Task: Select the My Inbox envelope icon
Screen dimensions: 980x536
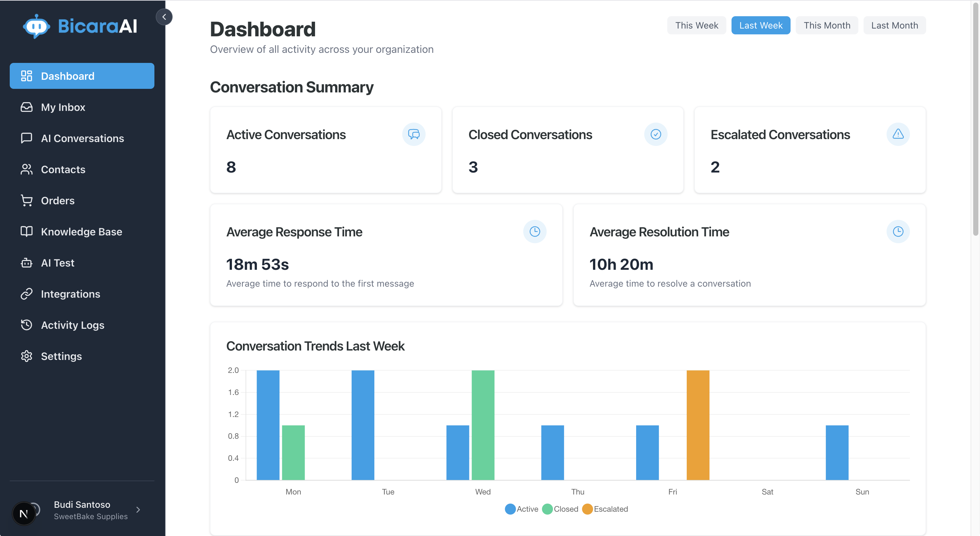Action: [26, 107]
